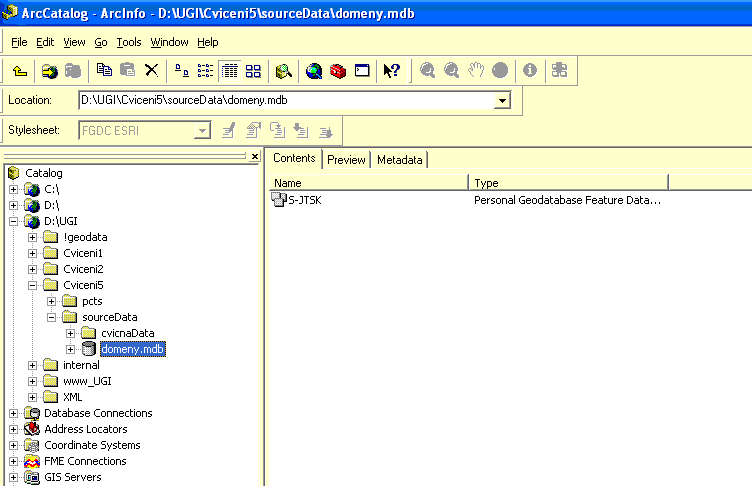Click the Paste toolbar icon
752x486 pixels.
(x=128, y=71)
